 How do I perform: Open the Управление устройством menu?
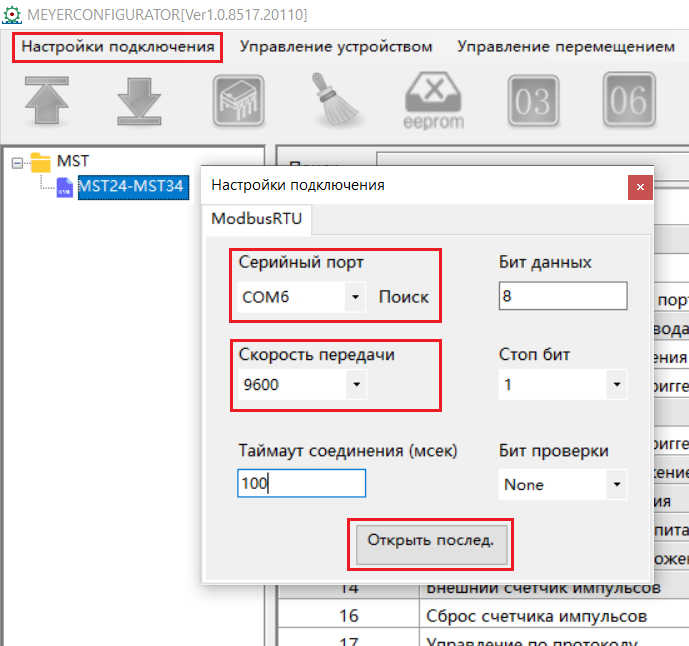click(336, 47)
